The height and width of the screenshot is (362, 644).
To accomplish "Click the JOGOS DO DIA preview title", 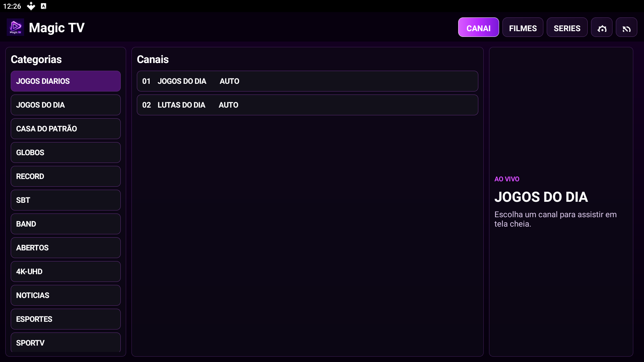I will 541,197.
